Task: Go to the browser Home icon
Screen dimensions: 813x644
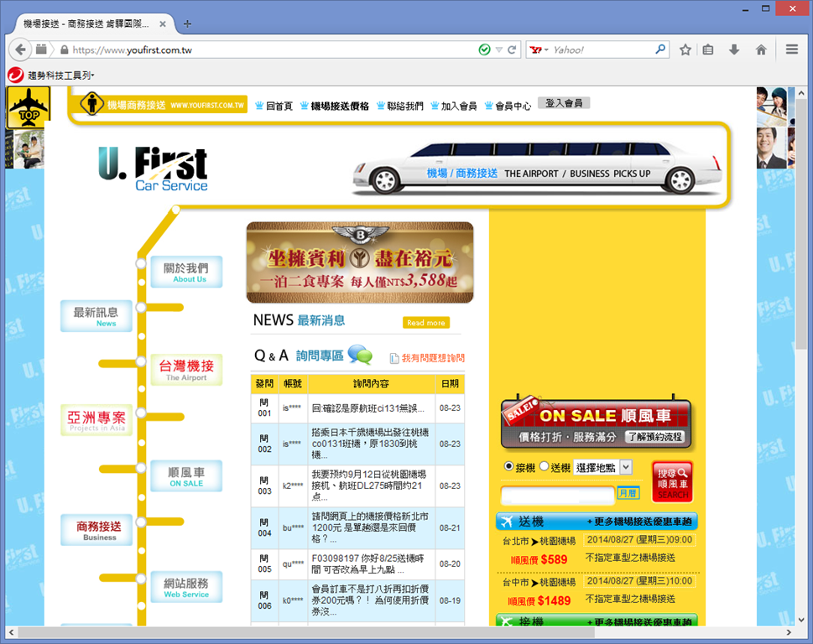Action: point(761,49)
